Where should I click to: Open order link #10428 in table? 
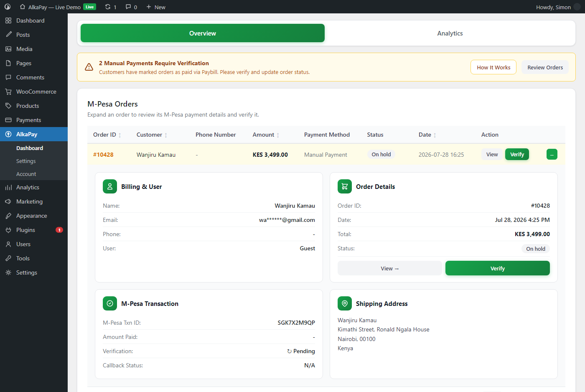103,155
